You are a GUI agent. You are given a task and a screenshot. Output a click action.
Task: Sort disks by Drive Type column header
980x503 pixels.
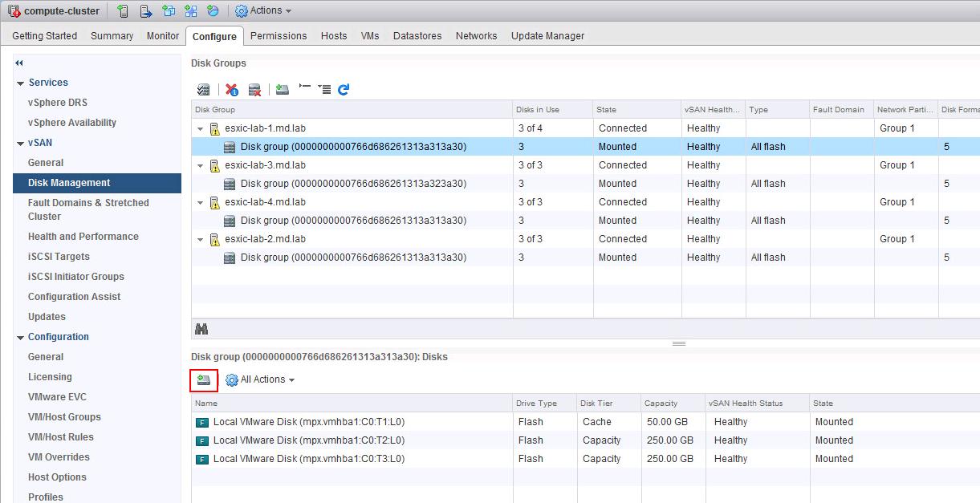tap(545, 404)
